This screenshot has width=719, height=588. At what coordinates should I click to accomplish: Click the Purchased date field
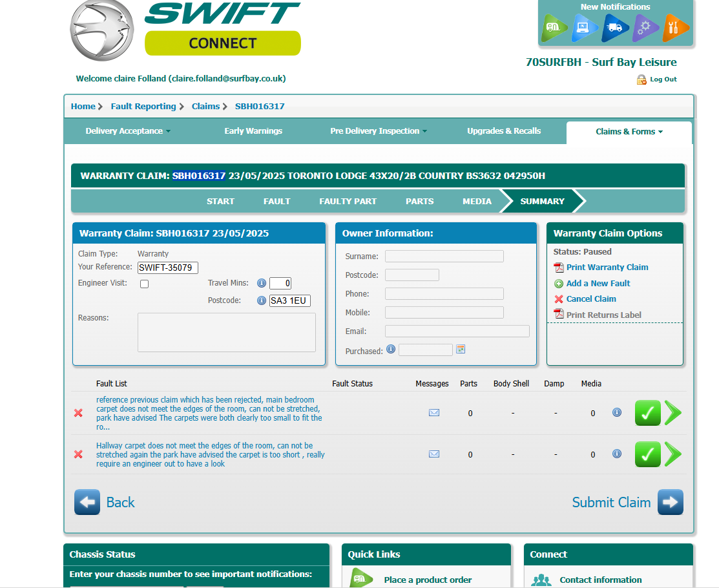(426, 350)
